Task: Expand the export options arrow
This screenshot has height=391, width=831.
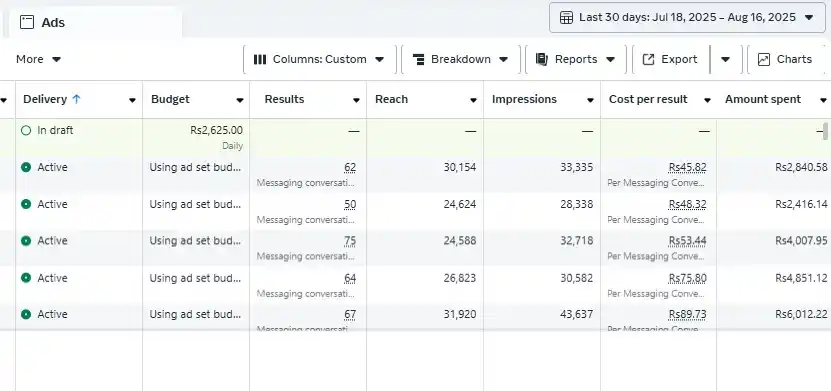Action: (x=726, y=59)
